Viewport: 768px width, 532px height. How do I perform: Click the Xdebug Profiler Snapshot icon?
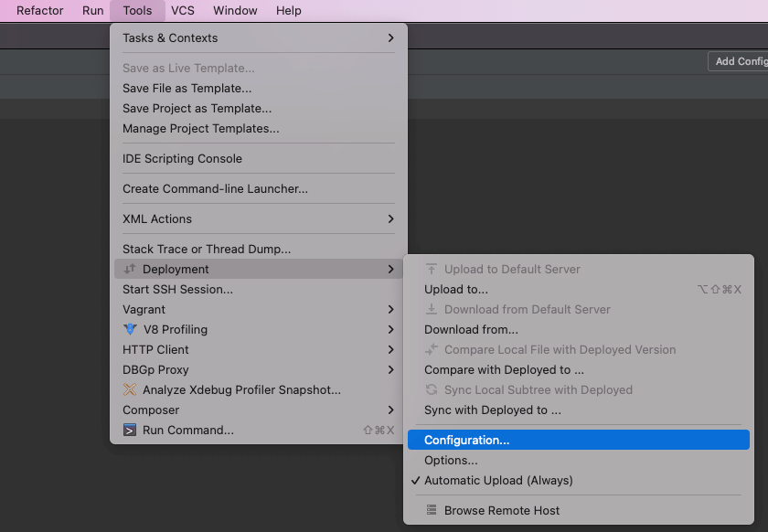pyautogui.click(x=130, y=389)
